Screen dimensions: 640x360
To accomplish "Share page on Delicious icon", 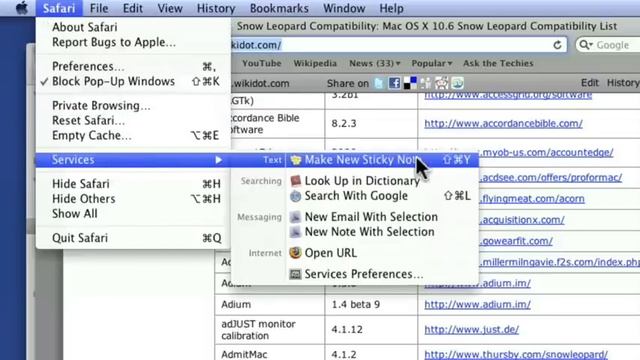I will tap(410, 83).
